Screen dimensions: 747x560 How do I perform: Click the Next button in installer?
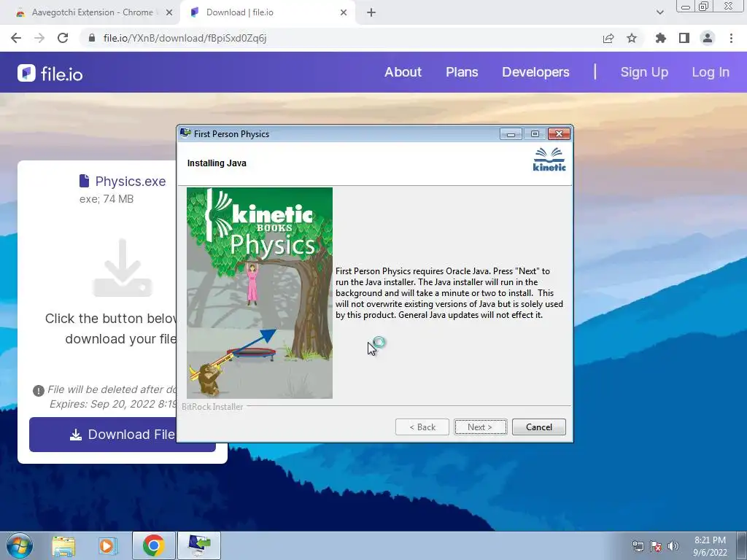click(480, 427)
